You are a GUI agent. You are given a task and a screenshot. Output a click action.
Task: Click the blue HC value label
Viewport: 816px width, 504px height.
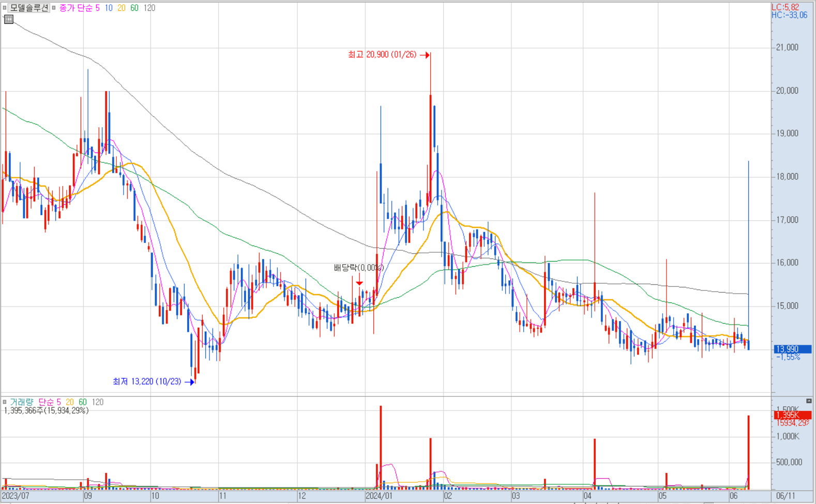pyautogui.click(x=789, y=15)
